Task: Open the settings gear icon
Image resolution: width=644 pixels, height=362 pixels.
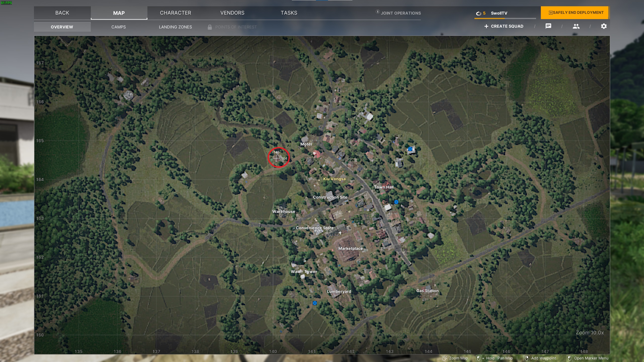Action: tap(603, 26)
